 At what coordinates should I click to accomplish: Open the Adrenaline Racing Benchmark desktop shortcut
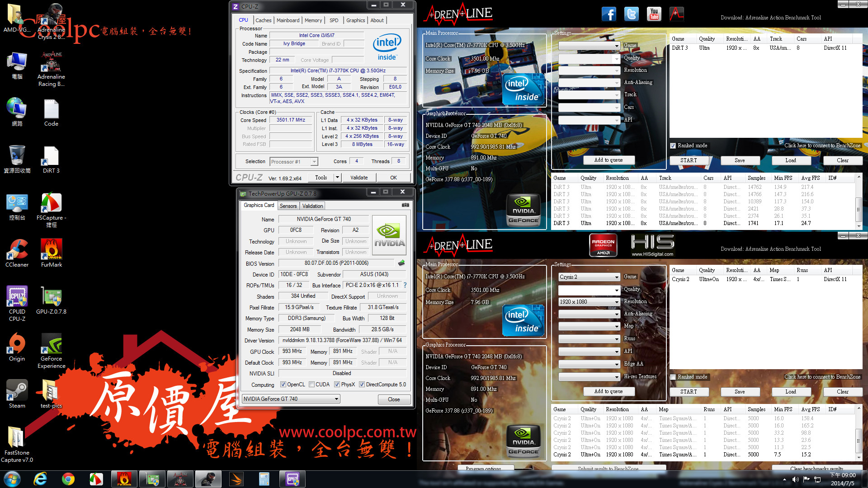point(51,69)
